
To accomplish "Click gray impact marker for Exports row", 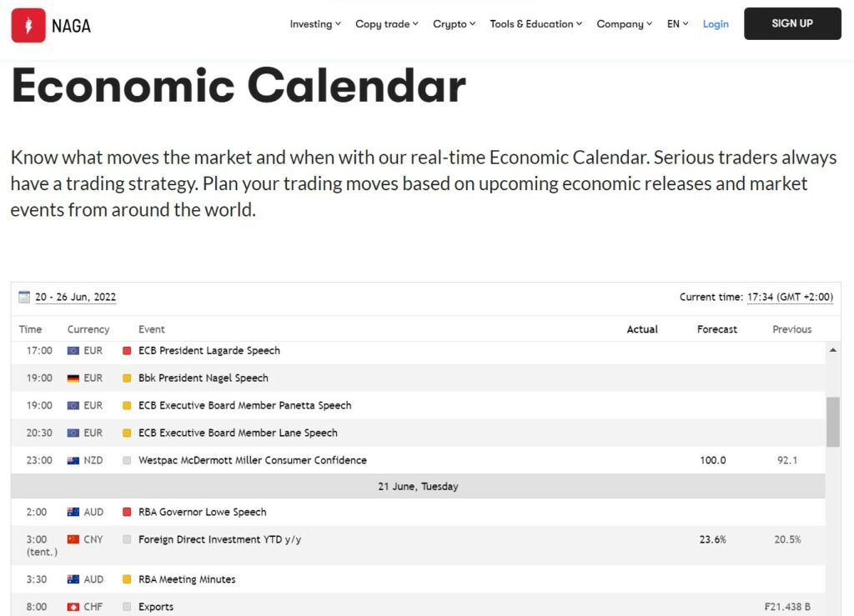I will click(127, 607).
